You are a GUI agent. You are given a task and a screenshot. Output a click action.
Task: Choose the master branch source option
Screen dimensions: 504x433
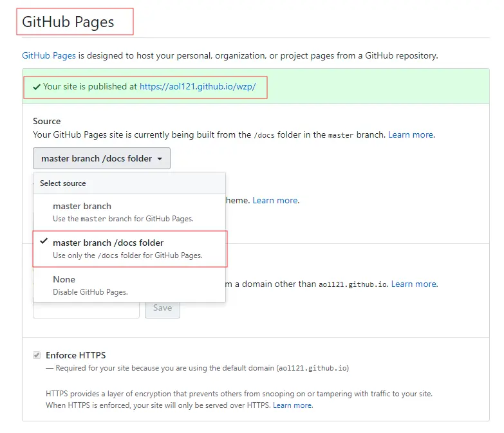point(129,212)
